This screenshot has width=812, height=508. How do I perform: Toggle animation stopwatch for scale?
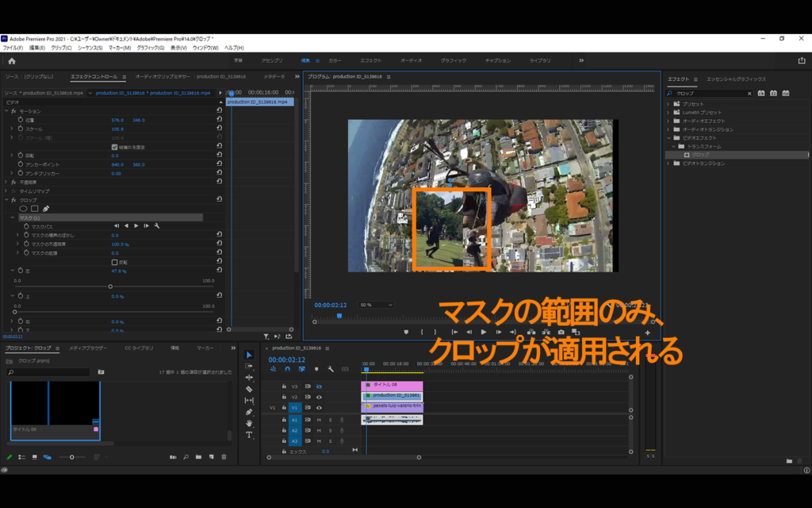[21, 129]
